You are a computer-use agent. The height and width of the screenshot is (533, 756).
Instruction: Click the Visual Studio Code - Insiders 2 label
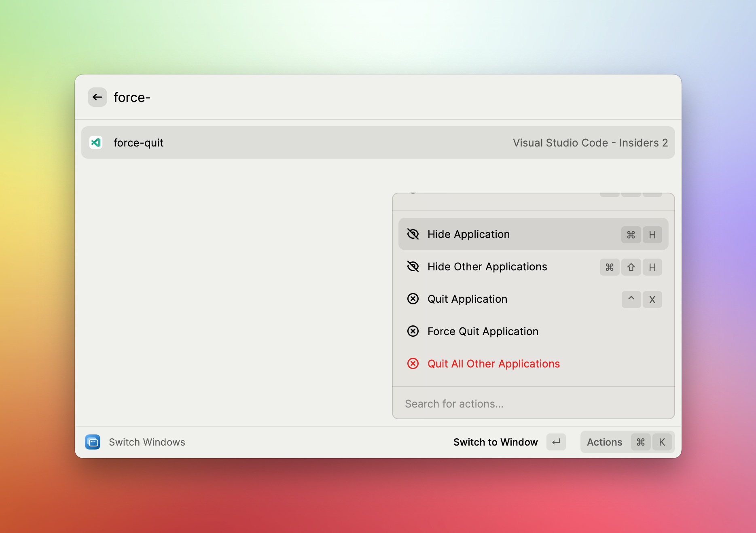[x=590, y=143]
